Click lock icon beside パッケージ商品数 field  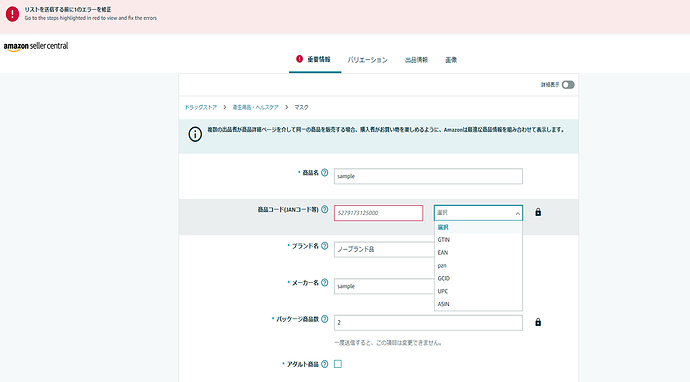coord(538,322)
